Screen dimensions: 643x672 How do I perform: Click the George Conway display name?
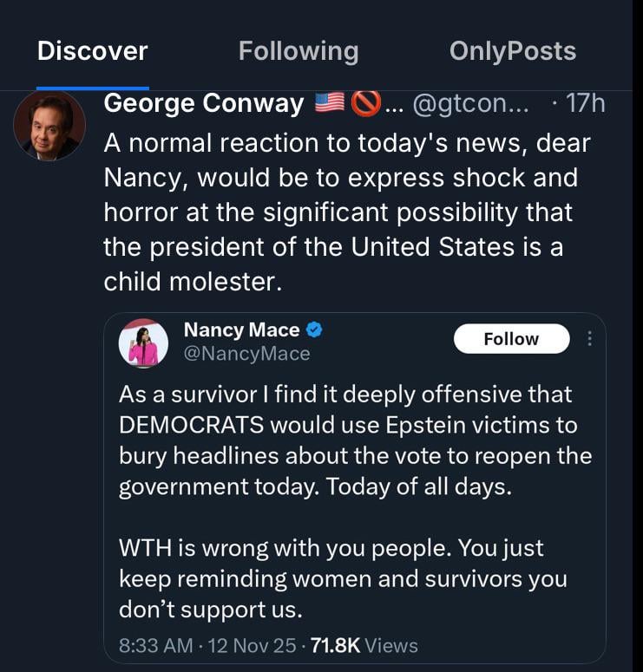(x=203, y=104)
